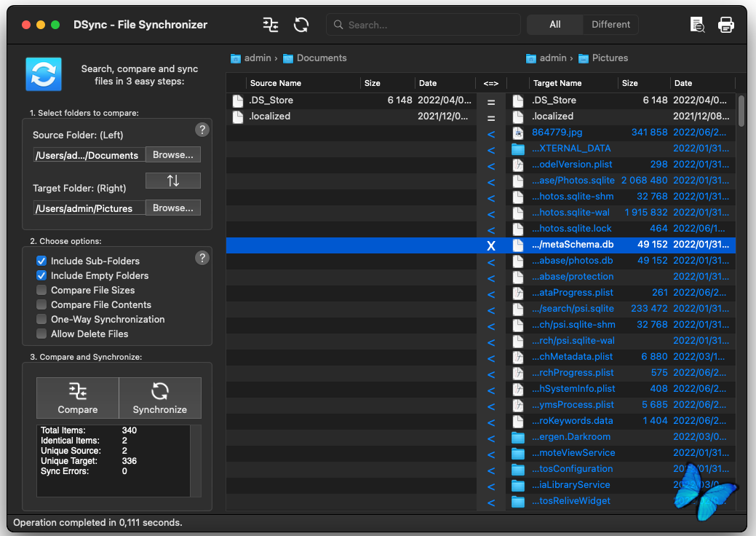Screen dimensions: 756x536
Task: Click the compare icon in the top toolbar
Action: coord(271,25)
